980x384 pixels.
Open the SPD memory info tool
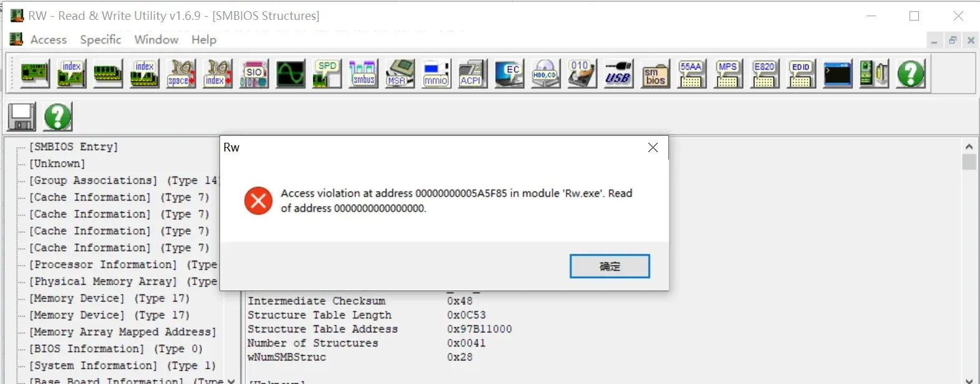tap(327, 74)
